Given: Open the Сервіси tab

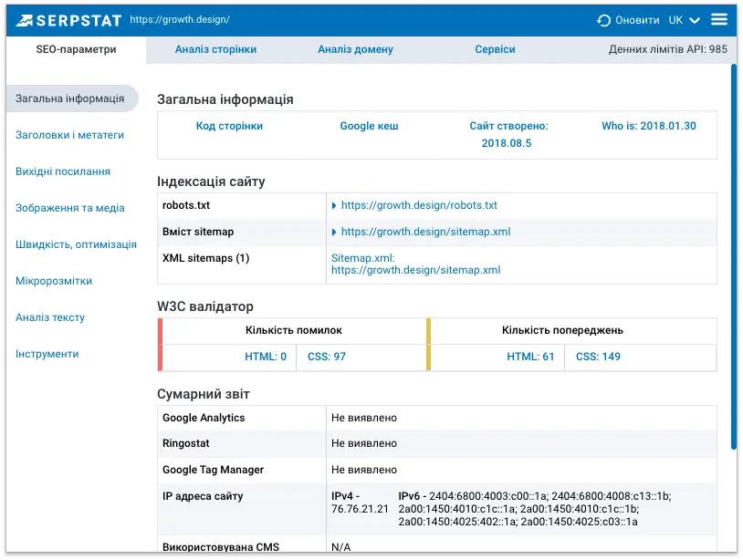Looking at the screenshot, I should click(495, 49).
